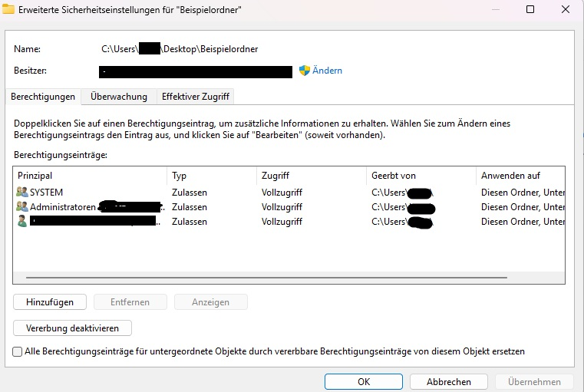Sort by the Zugriff column header
Screen dimensions: 584x392
click(312, 176)
